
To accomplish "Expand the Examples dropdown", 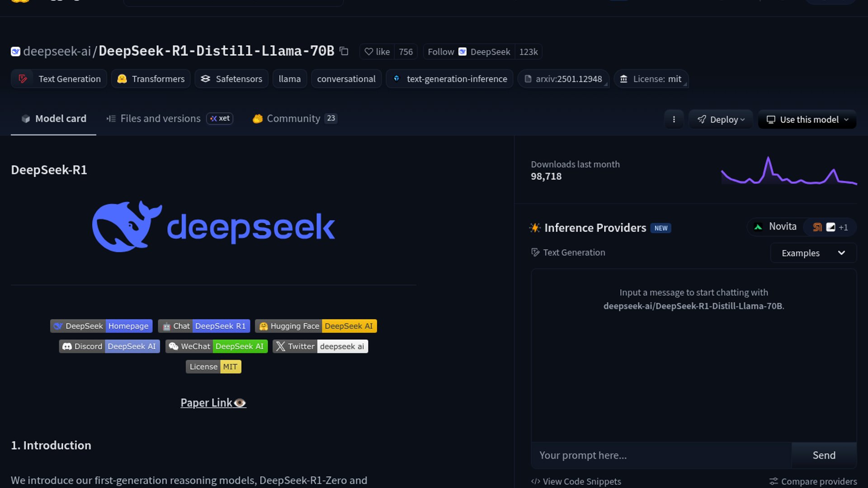I will click(813, 253).
